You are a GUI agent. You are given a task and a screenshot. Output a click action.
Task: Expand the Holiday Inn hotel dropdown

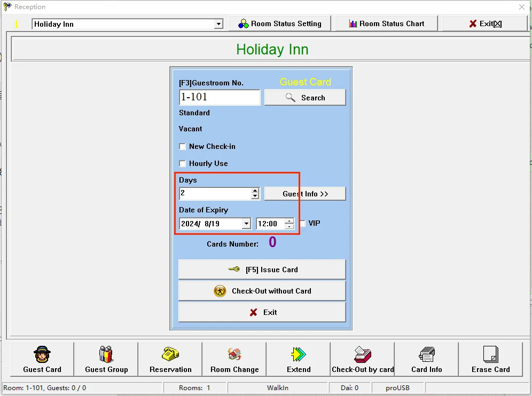click(218, 24)
